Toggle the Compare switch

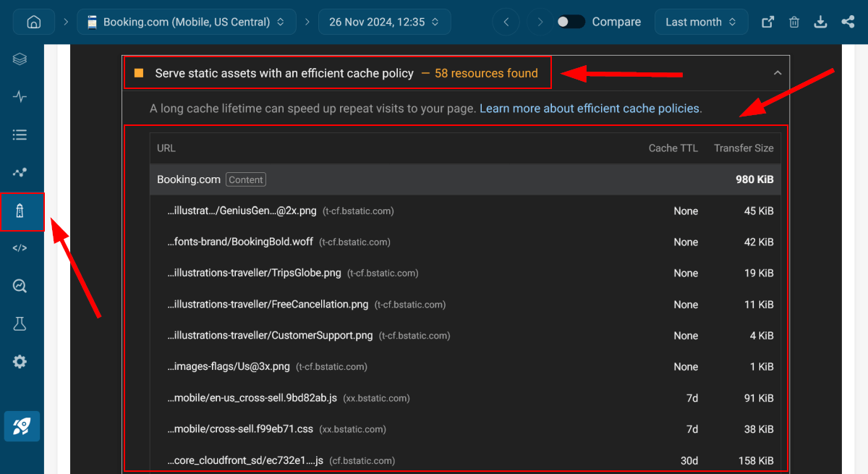[571, 22]
